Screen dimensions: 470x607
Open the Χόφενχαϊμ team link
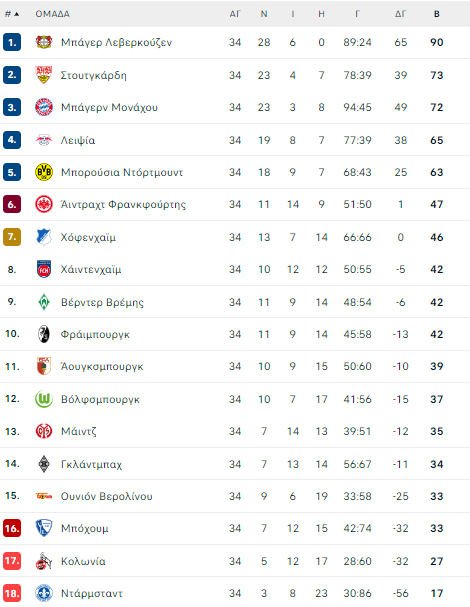click(88, 237)
